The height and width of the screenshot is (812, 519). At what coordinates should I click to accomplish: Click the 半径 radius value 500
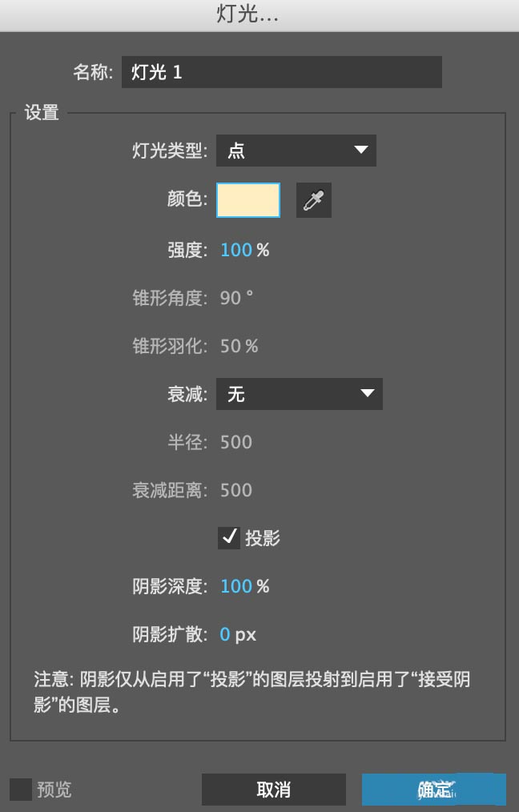[x=236, y=442]
